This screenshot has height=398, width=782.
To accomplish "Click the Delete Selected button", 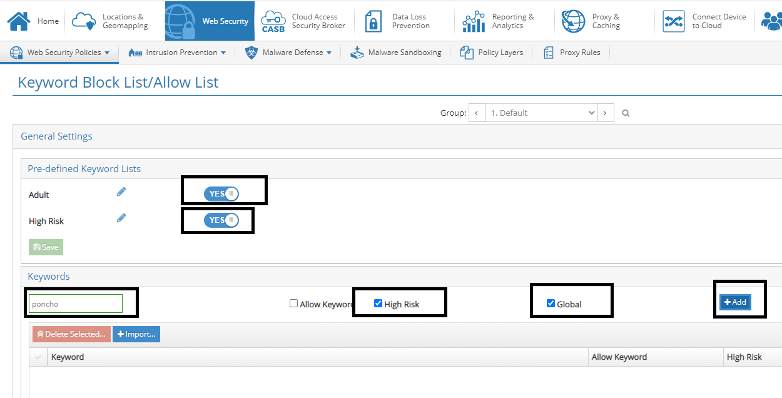I will pos(71,334).
